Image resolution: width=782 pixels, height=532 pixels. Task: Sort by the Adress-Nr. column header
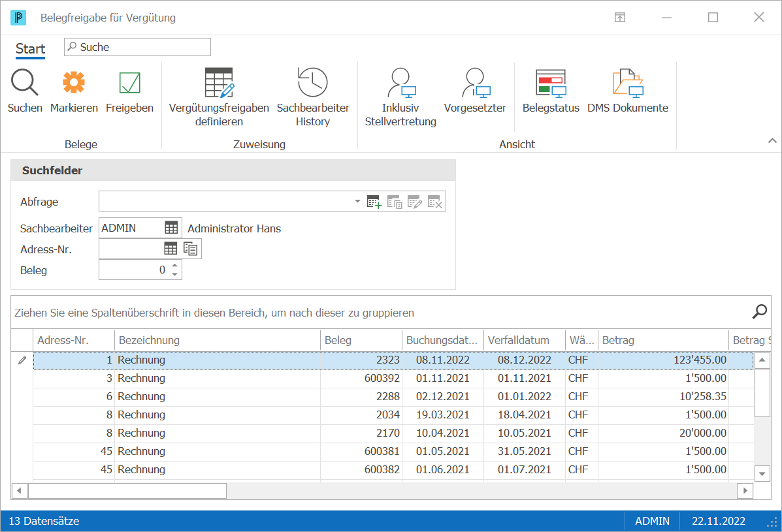[x=74, y=340]
